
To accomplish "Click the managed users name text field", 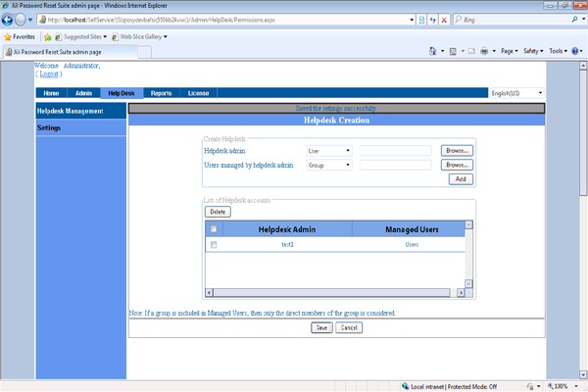I will pos(396,165).
